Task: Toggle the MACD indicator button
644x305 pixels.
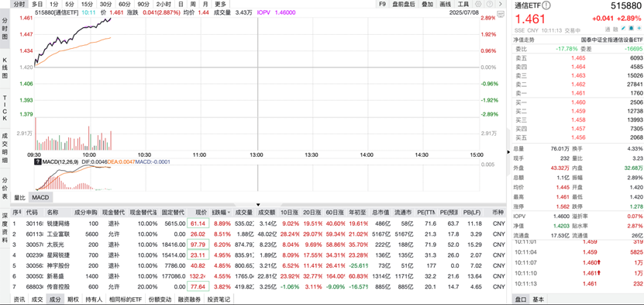Action: point(40,198)
